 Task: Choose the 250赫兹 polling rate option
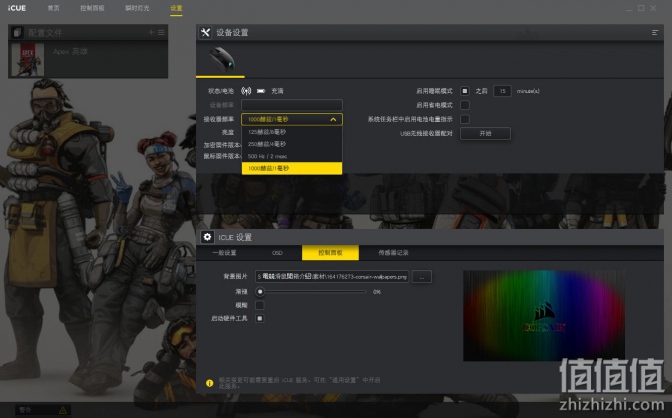pyautogui.click(x=292, y=144)
